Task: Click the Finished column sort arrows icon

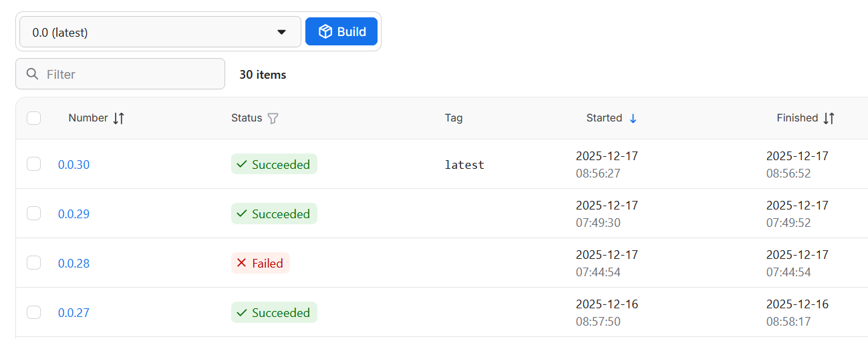Action: point(829,118)
